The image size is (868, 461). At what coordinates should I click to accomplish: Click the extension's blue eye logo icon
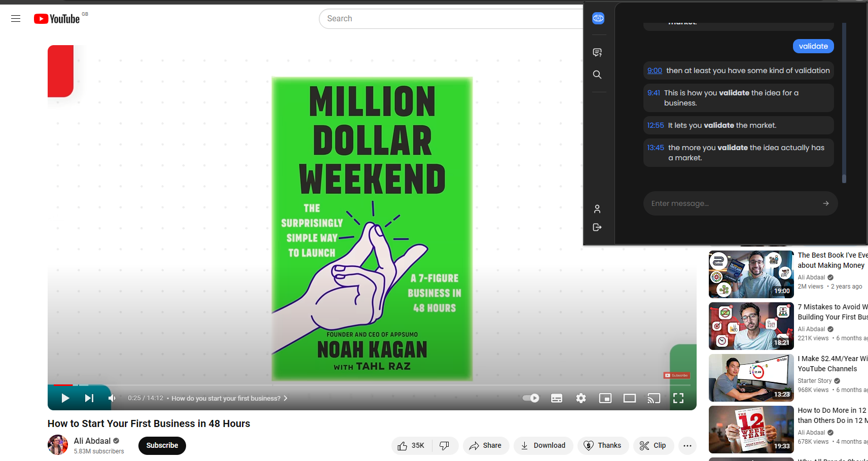[598, 18]
